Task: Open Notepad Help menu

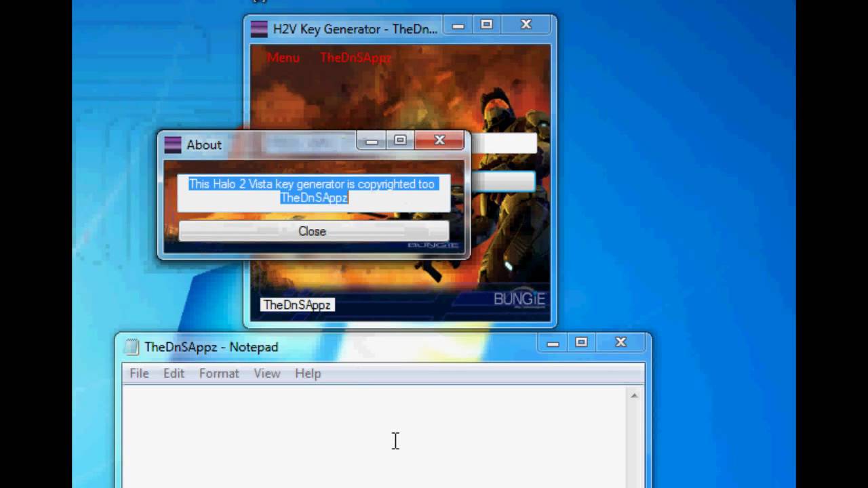Action: click(308, 373)
